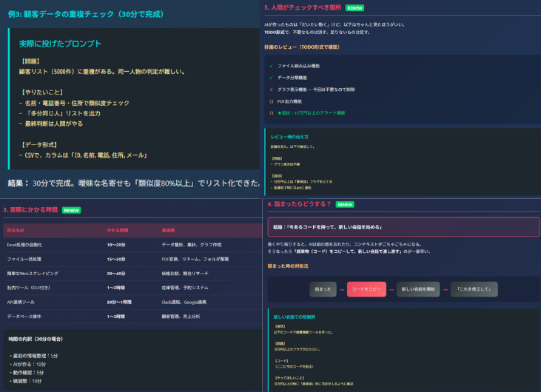Click the 【問題】 label in the customer prompt

(x=30, y=61)
